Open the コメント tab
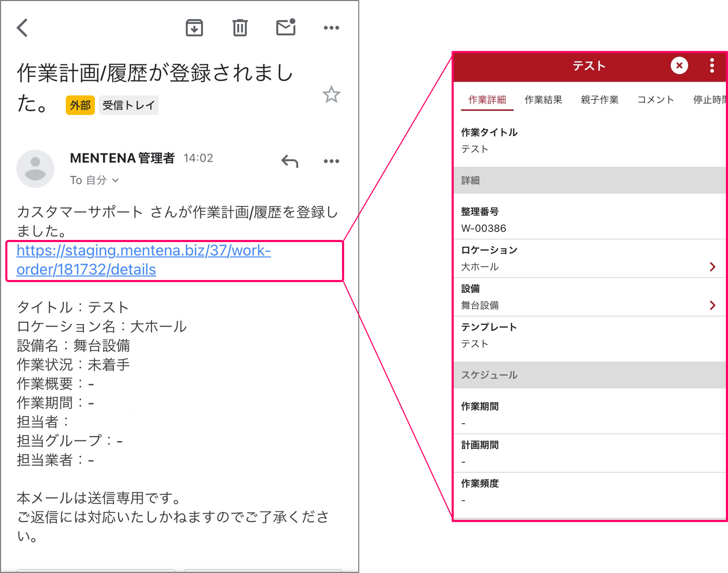The height and width of the screenshot is (573, 728). [655, 100]
